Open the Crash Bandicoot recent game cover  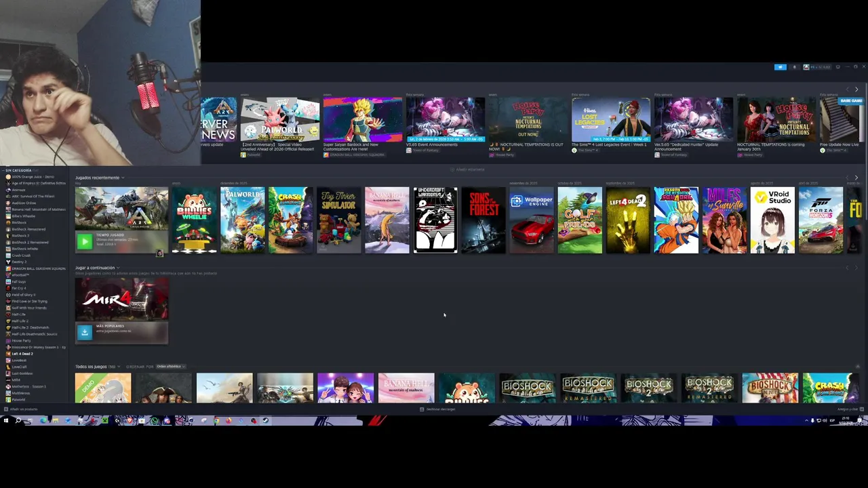pyautogui.click(x=290, y=220)
